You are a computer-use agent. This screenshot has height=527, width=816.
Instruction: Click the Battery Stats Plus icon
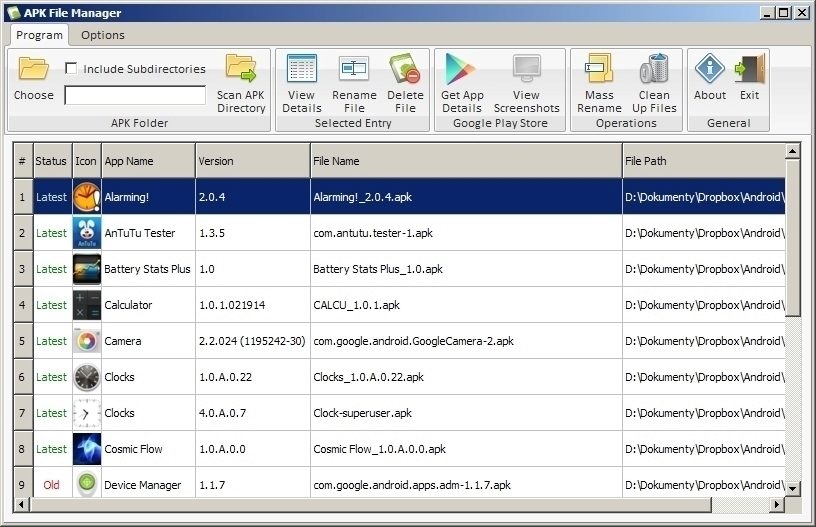87,268
